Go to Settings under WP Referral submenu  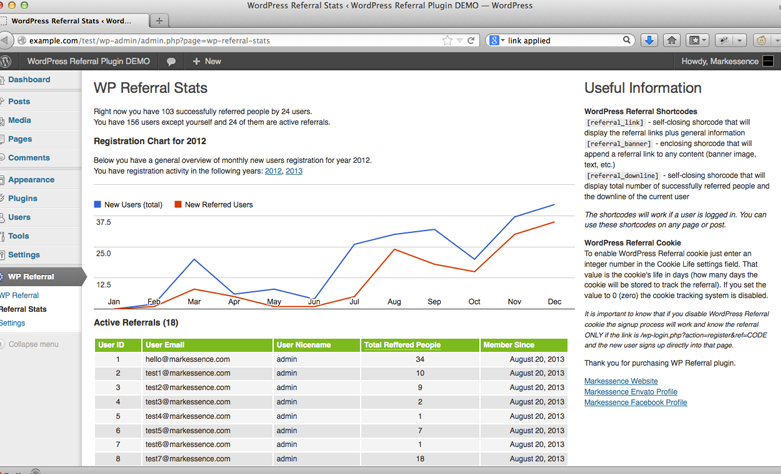pos(12,323)
